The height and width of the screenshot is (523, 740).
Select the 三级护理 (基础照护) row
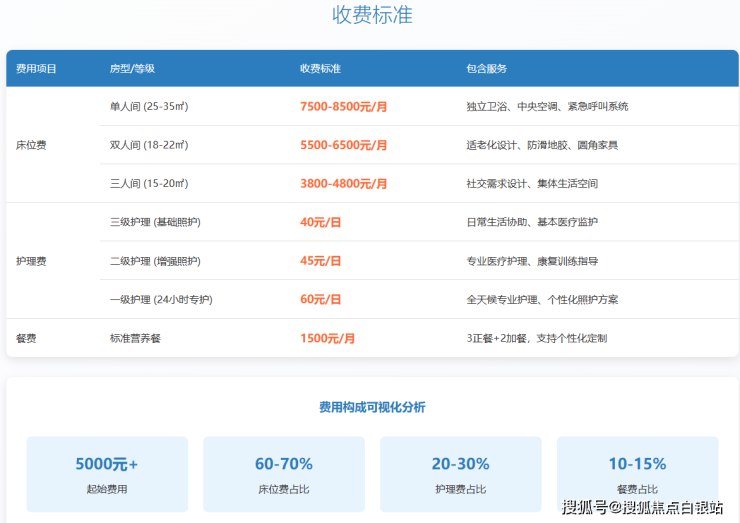161,222
